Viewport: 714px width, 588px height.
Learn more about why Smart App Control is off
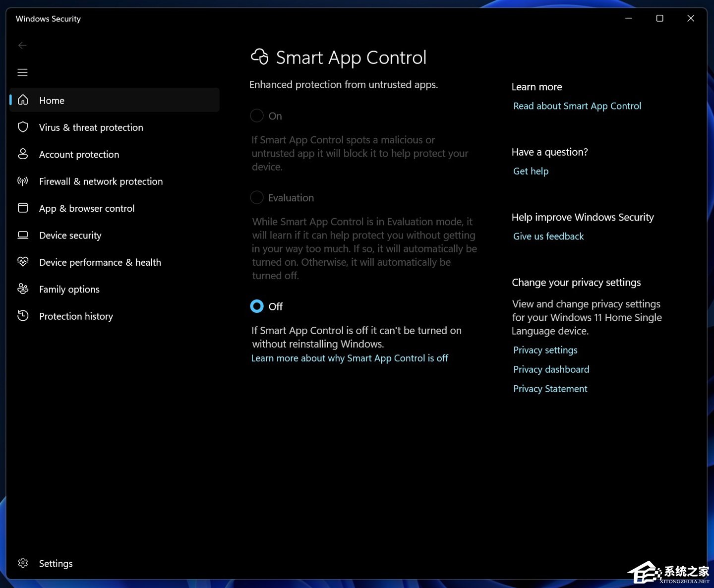coord(350,358)
